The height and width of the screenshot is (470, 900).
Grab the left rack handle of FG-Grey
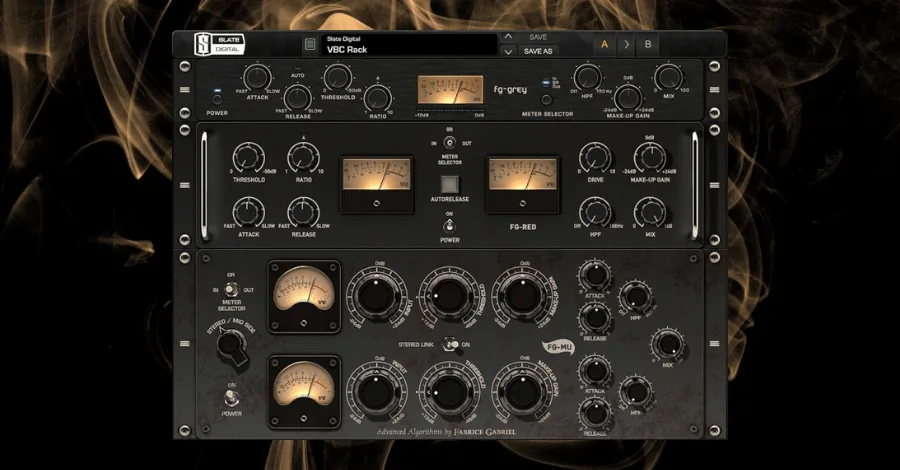click(x=184, y=90)
